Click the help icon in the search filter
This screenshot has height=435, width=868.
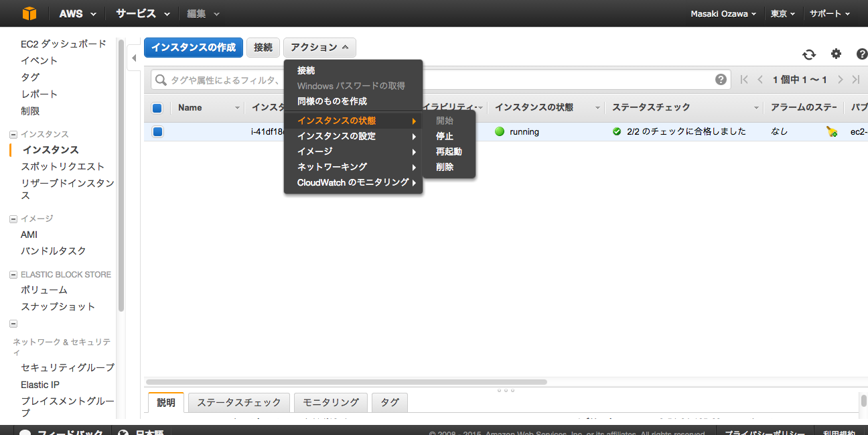[x=721, y=80]
